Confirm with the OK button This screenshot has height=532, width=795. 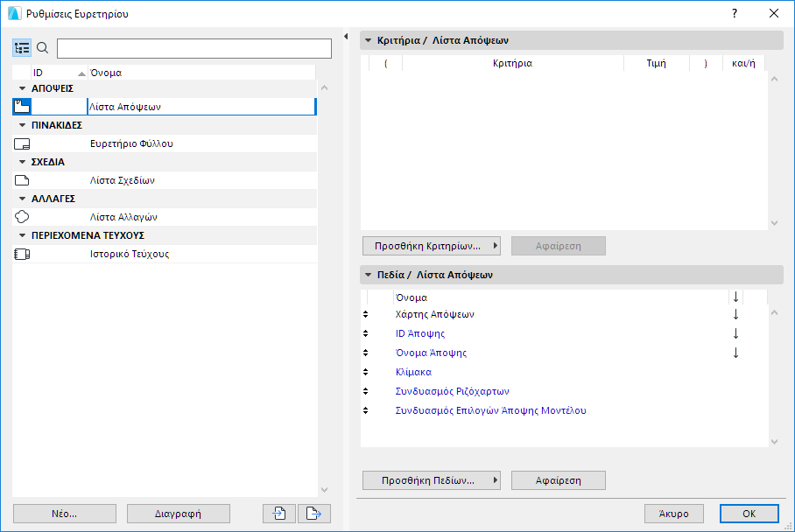click(x=749, y=514)
